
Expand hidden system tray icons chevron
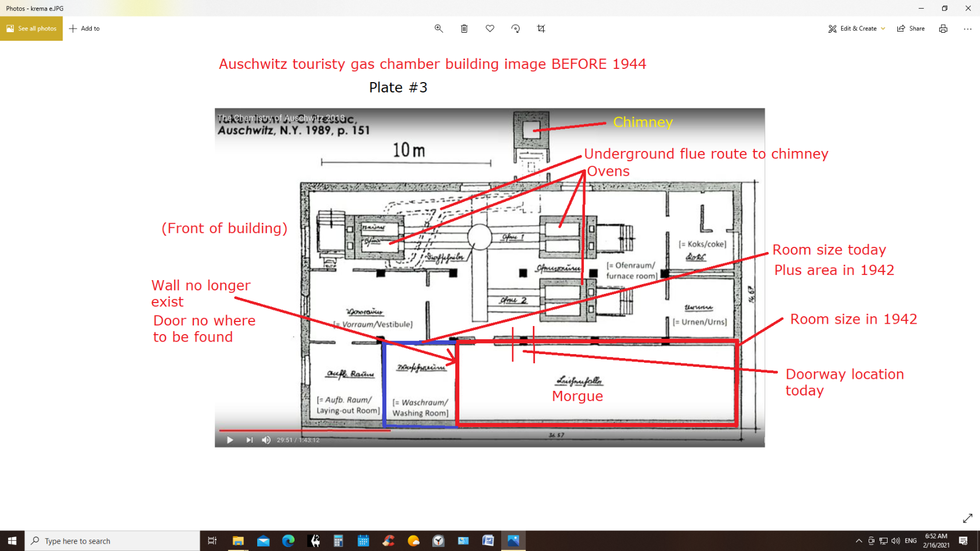859,541
